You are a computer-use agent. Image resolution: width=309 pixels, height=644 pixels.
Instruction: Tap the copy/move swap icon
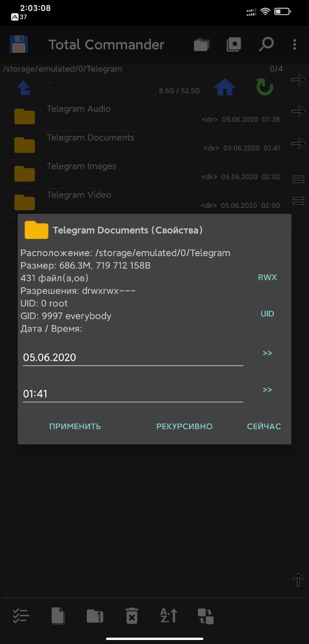(x=205, y=616)
